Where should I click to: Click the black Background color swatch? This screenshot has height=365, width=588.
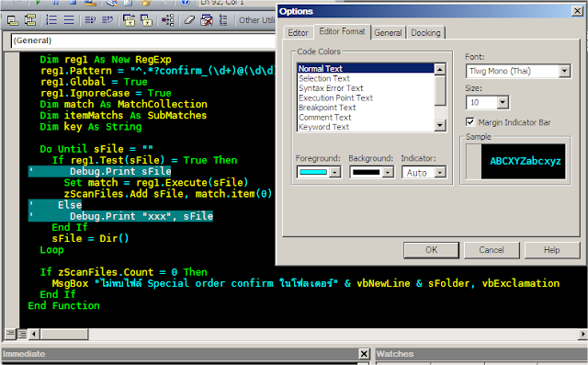coord(366,172)
